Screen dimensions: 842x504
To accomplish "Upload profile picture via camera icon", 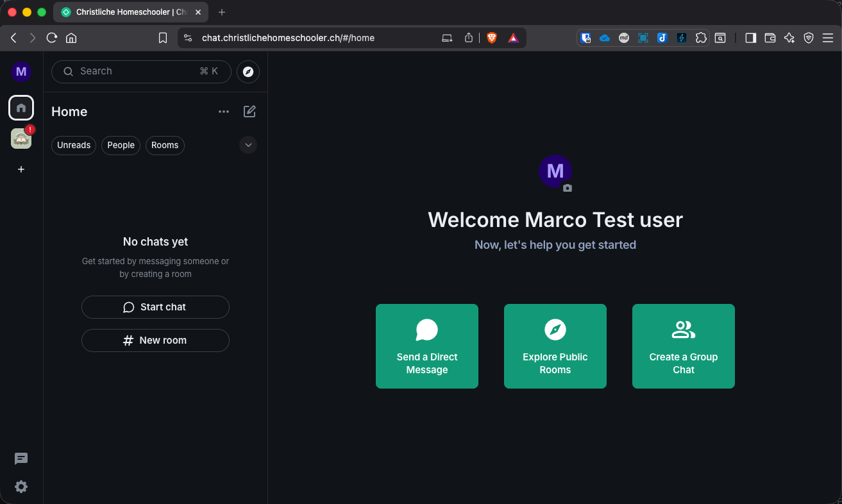I will coord(568,188).
